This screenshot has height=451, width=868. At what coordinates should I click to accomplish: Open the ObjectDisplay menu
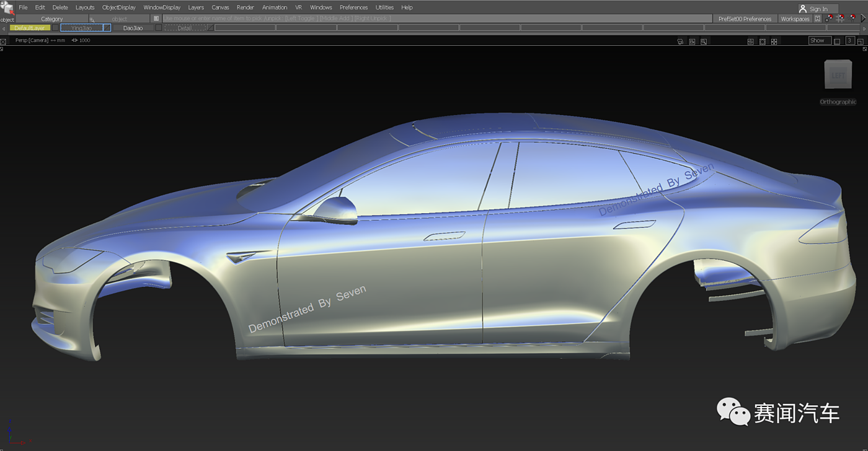[x=118, y=7]
